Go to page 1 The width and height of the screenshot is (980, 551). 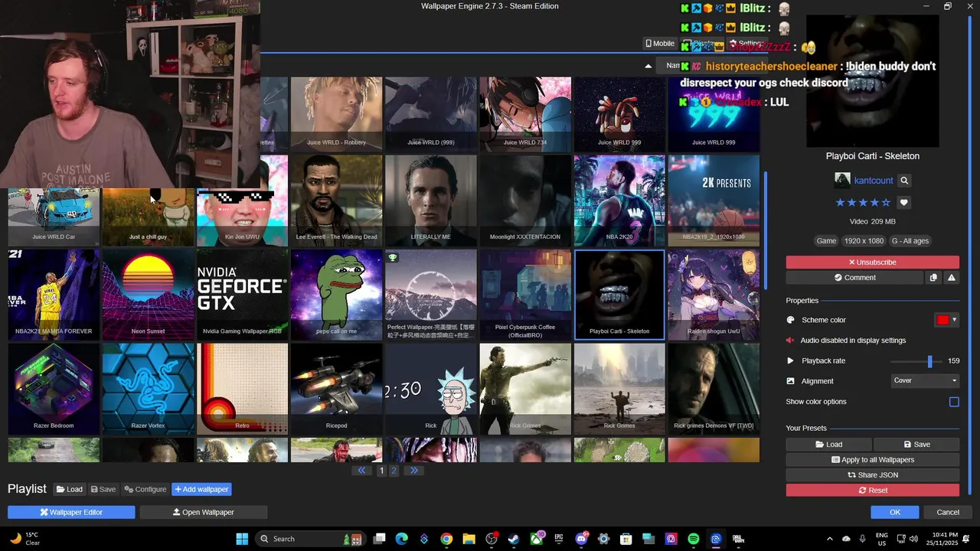(x=381, y=471)
